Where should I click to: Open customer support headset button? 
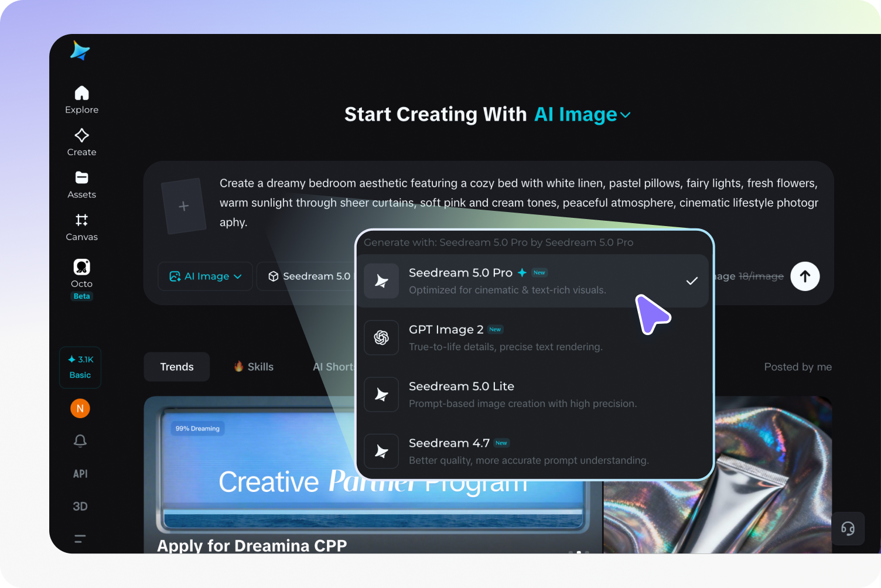[848, 529]
